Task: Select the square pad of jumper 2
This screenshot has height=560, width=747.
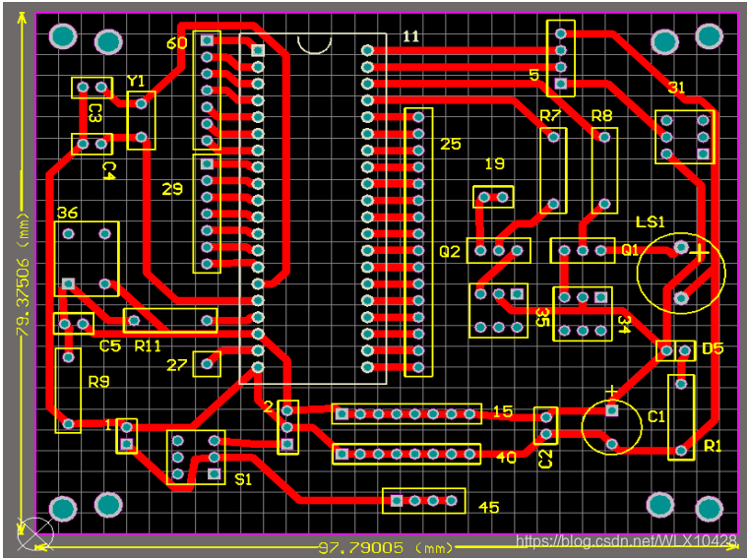Action: coord(286,444)
